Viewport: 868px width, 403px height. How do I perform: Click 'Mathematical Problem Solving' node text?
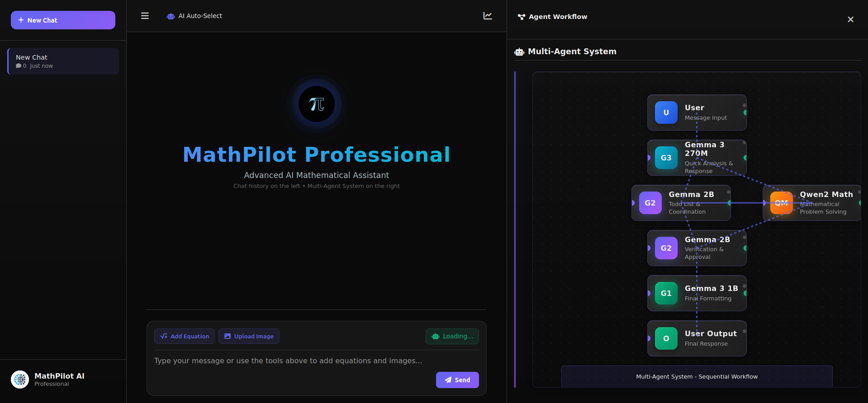[823, 208]
